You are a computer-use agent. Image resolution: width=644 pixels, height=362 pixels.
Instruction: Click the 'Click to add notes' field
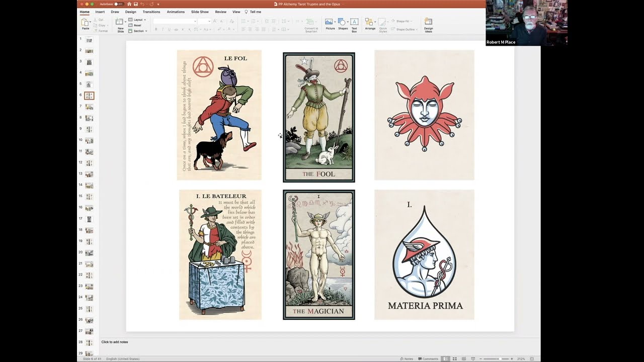pyautogui.click(x=115, y=342)
